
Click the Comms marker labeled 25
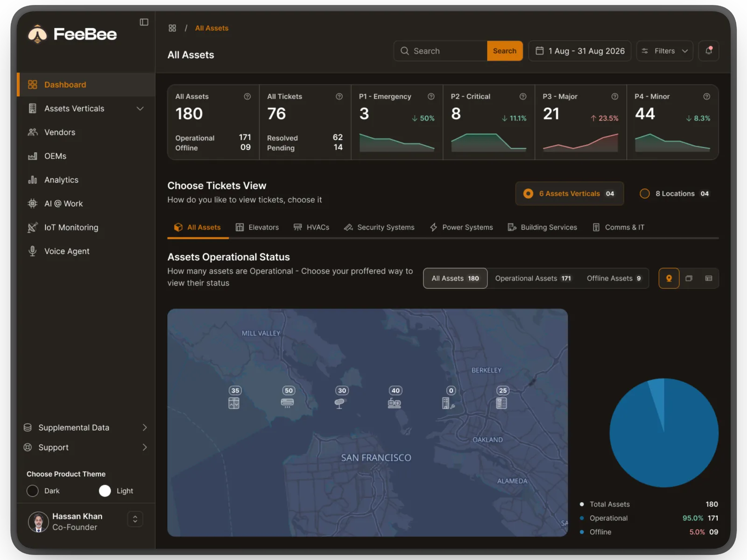coord(502,398)
